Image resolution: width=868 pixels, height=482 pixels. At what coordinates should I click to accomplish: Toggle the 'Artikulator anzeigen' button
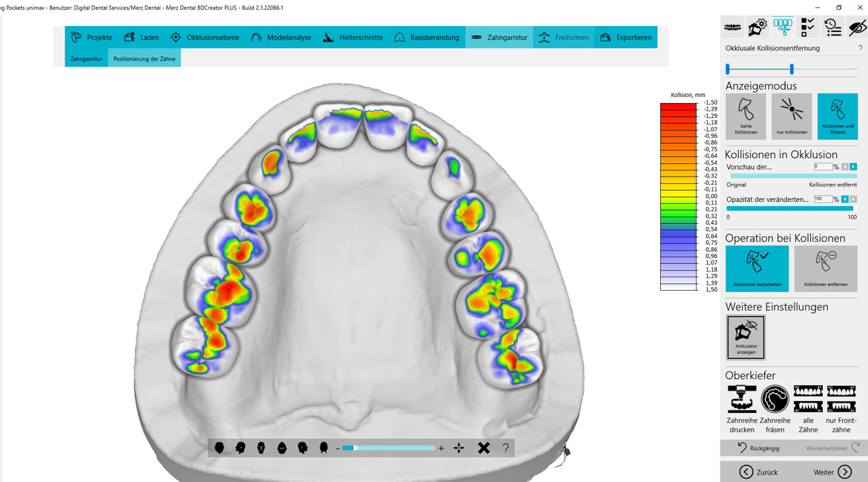point(746,337)
